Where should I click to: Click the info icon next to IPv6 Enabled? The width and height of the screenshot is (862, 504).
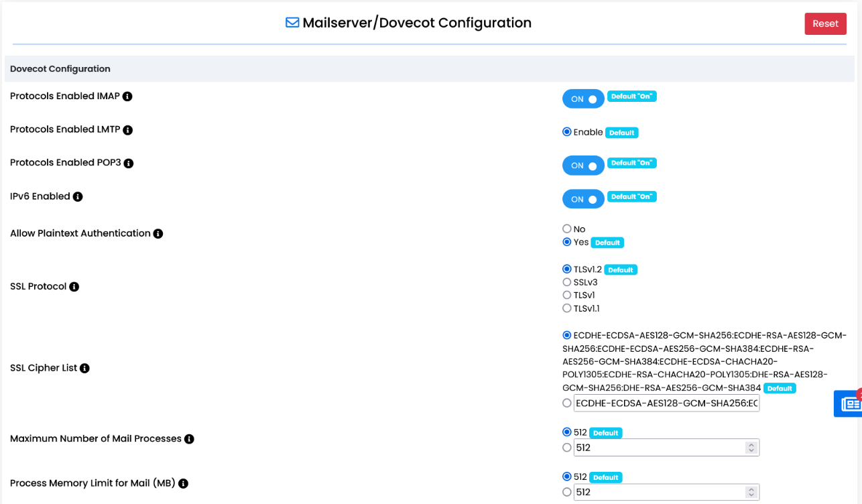tap(78, 196)
